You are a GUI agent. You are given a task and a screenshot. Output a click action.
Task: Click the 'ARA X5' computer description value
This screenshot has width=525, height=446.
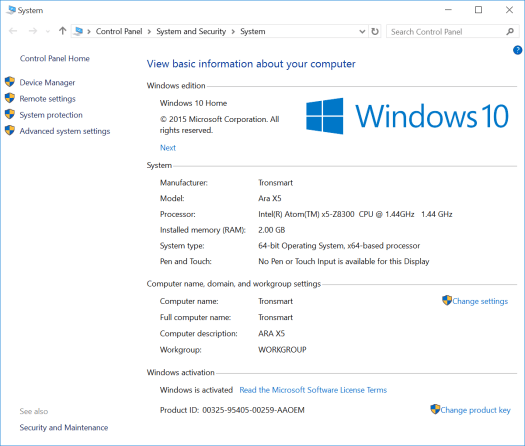[271, 333]
